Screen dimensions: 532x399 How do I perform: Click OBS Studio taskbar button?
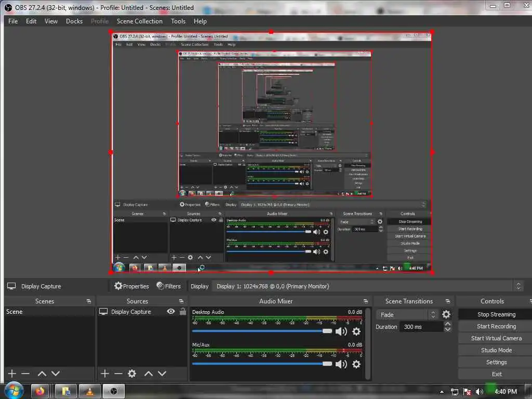pos(114,391)
